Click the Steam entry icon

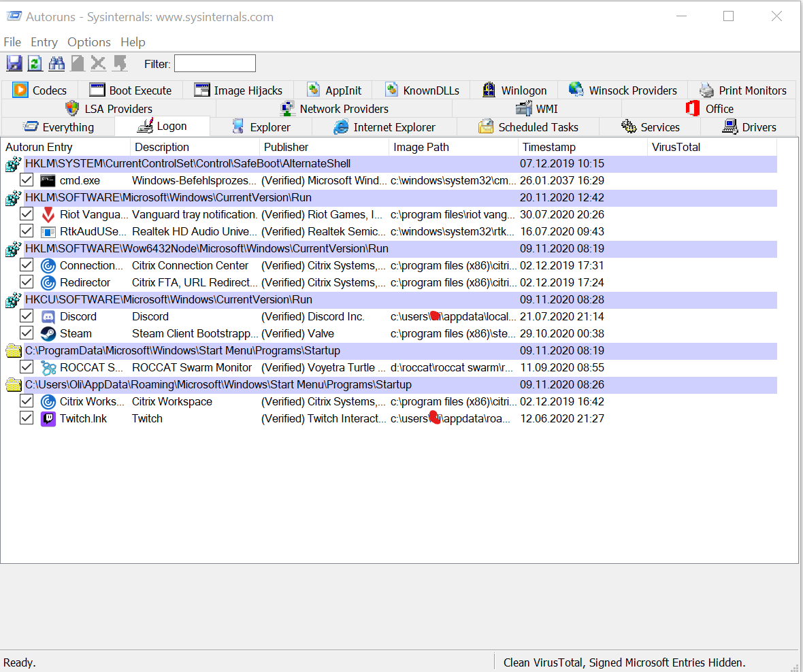(x=48, y=334)
